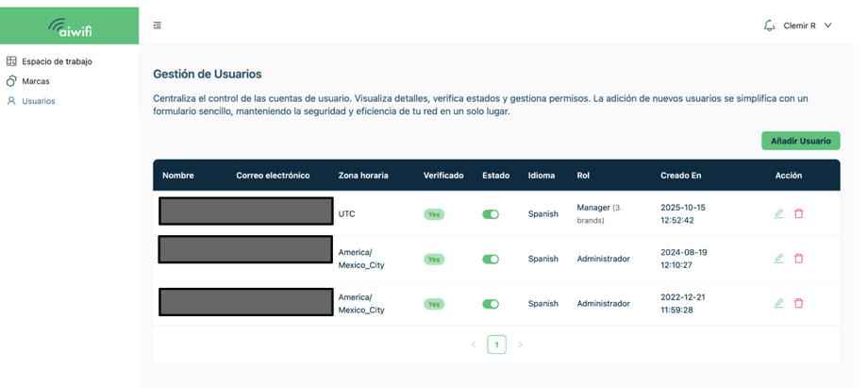Collapse the sidebar menu icon
This screenshot has height=388, width=868.
coord(158,25)
